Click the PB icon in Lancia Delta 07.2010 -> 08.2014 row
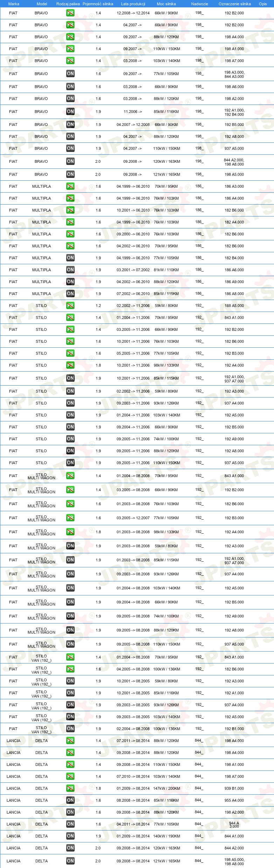Screen dimensions: 274x868 tap(70, 776)
